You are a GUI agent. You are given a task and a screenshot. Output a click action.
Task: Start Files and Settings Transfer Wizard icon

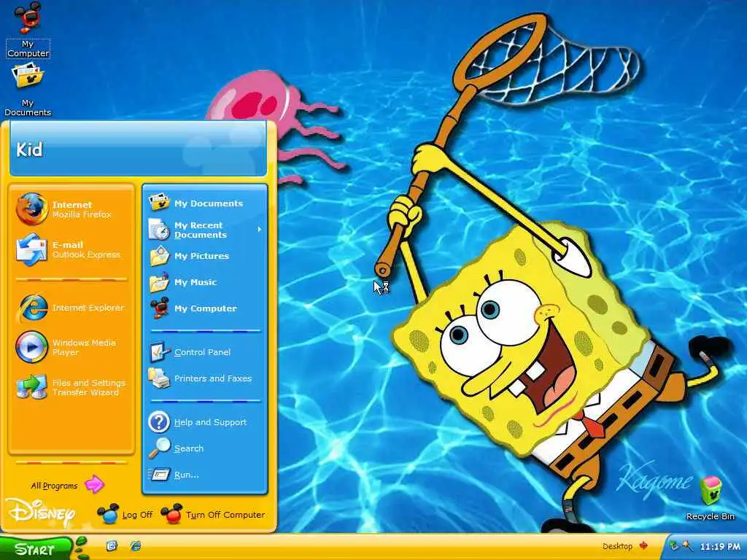31,387
